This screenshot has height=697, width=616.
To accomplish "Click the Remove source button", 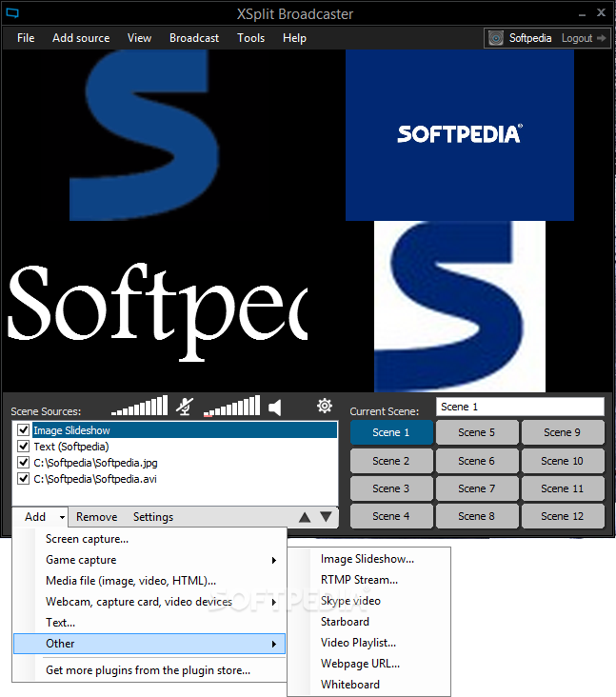I will [x=96, y=517].
